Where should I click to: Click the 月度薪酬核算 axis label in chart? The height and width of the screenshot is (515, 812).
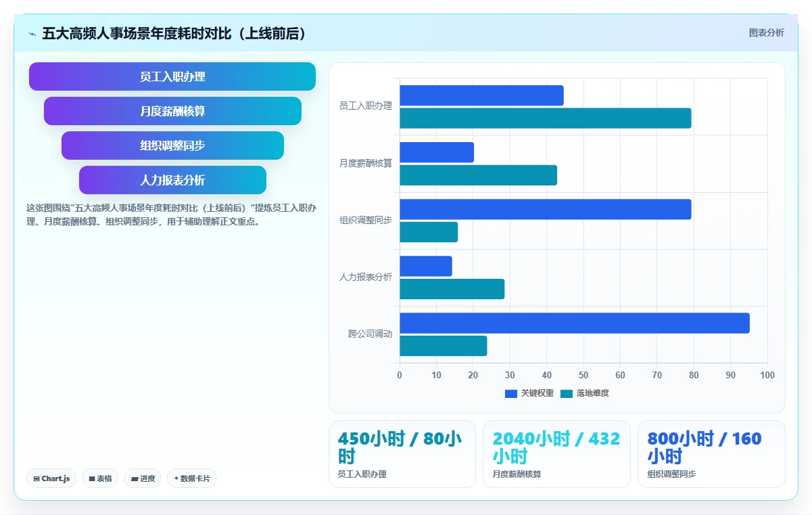click(366, 163)
